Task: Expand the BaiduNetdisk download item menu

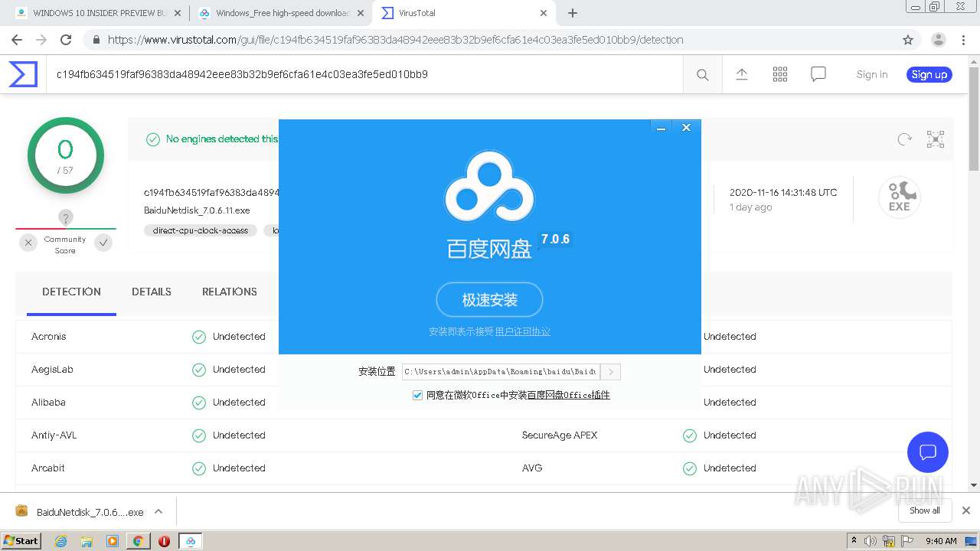Action: pos(158,511)
